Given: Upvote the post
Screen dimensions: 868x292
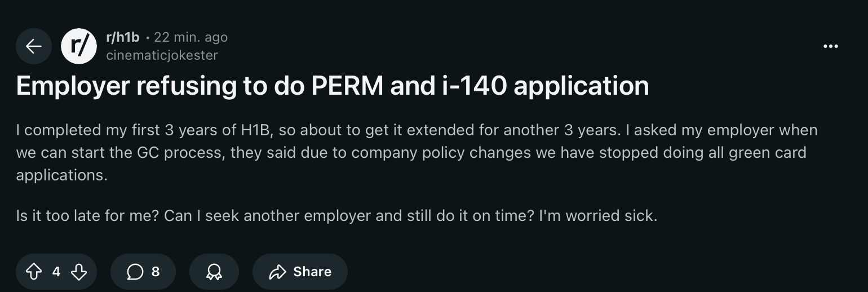Looking at the screenshot, I should (x=34, y=272).
